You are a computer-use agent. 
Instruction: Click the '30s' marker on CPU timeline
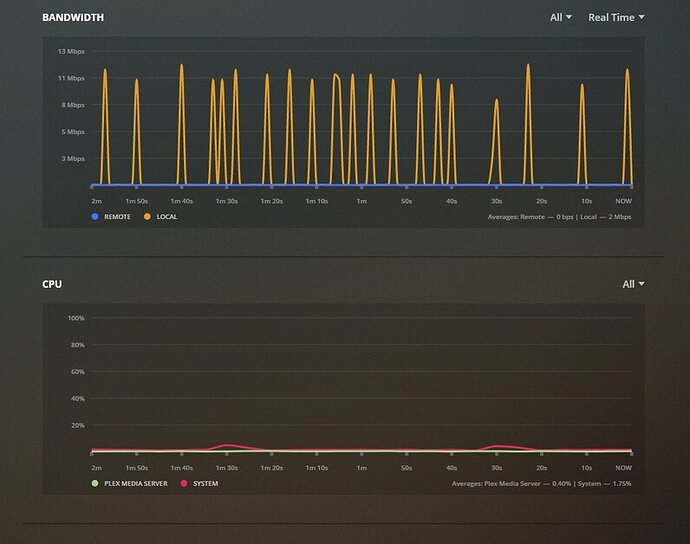tap(497, 468)
